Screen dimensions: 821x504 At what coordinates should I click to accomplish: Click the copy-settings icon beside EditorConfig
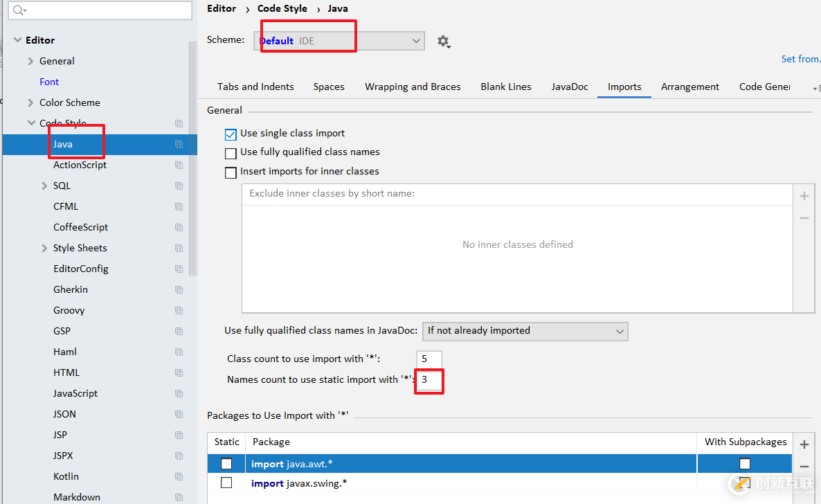pyautogui.click(x=179, y=269)
